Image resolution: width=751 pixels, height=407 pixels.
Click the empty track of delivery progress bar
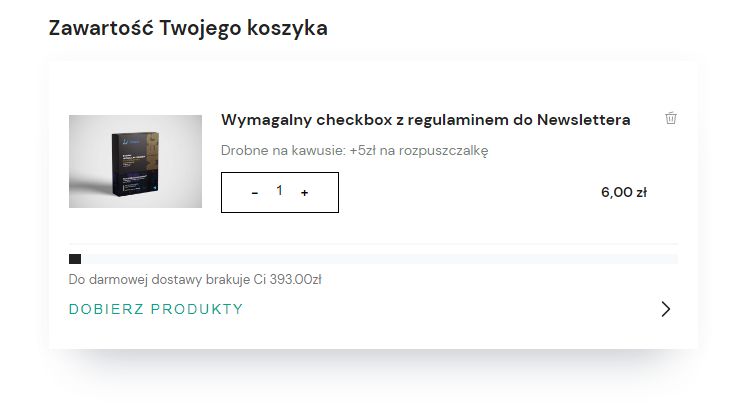(380, 259)
